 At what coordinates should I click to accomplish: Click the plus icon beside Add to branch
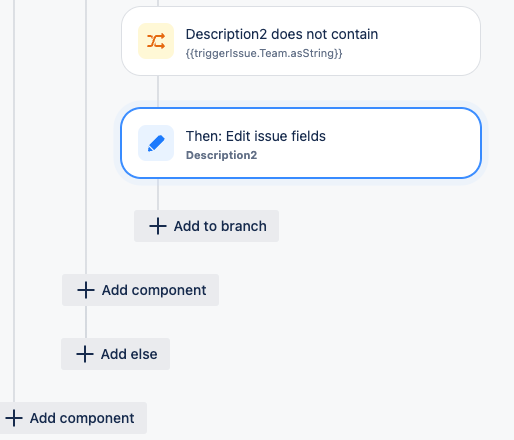click(x=158, y=226)
